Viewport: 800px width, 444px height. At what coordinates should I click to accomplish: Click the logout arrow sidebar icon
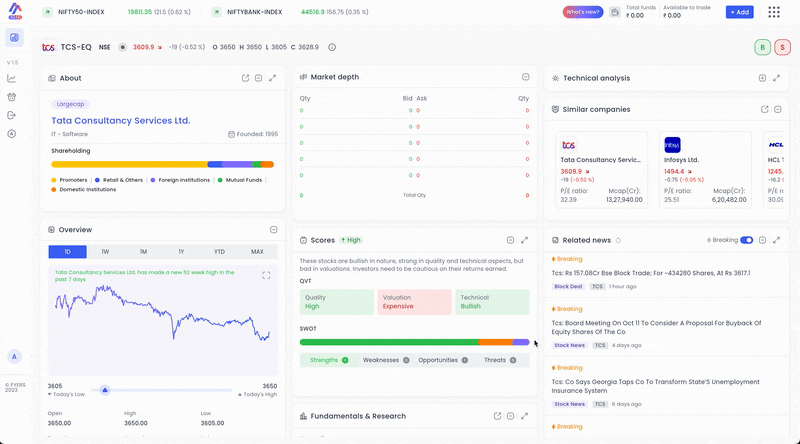coord(12,115)
